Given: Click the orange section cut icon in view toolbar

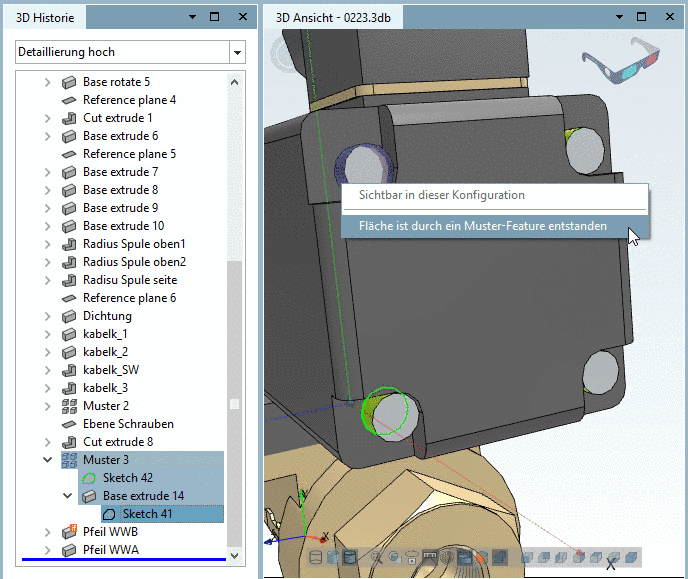Looking at the screenshot, I should point(481,558).
